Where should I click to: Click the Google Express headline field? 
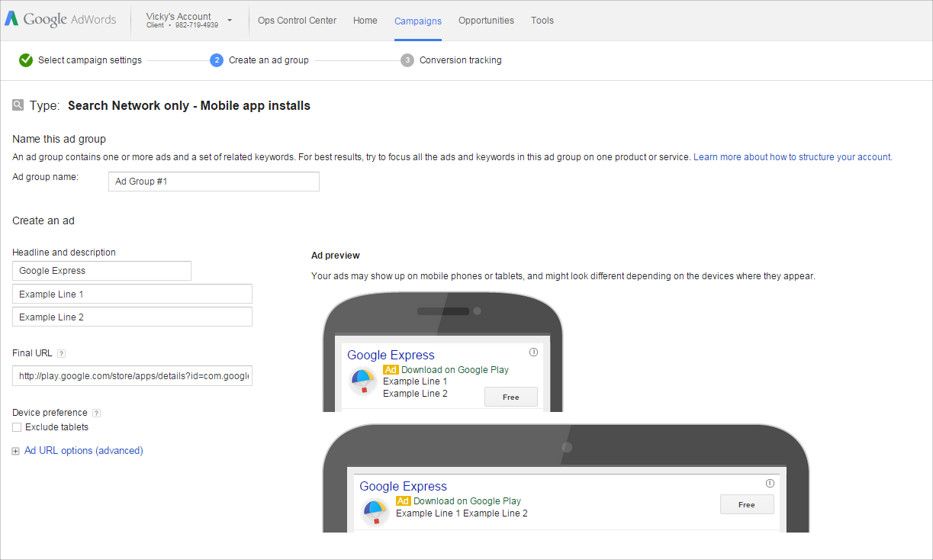[x=101, y=271]
